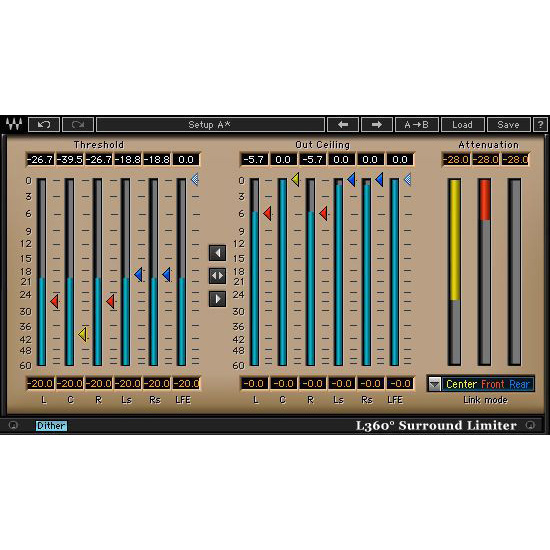This screenshot has height=550, width=550.
Task: Click the Link mode label
Action: click(485, 400)
